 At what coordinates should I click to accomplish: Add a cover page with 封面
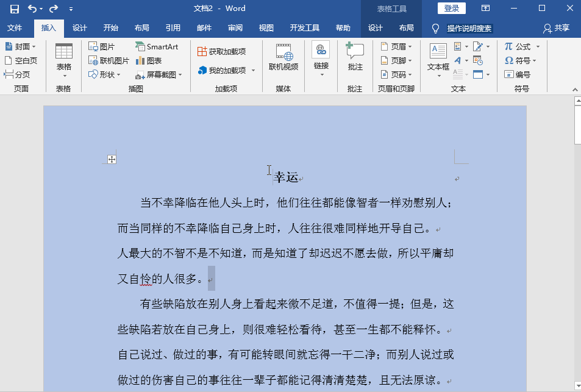click(x=20, y=46)
